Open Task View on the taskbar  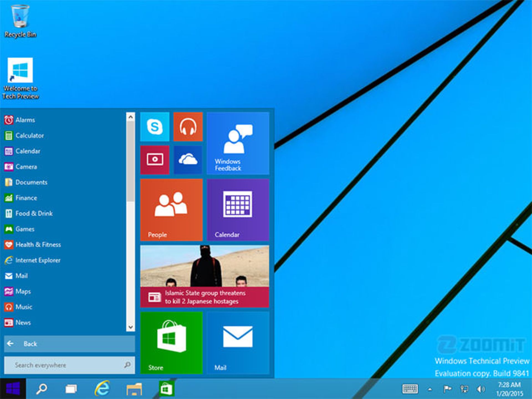71,389
